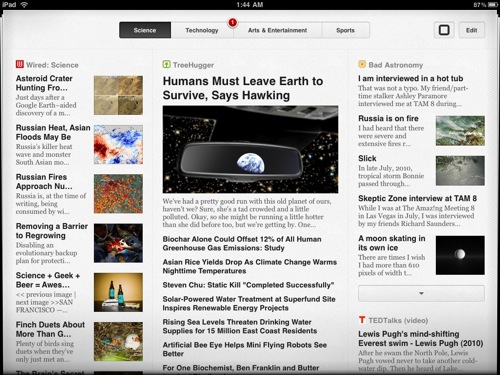Open Russian Fires Approach thumbnail
The image size is (500, 375).
118,194
